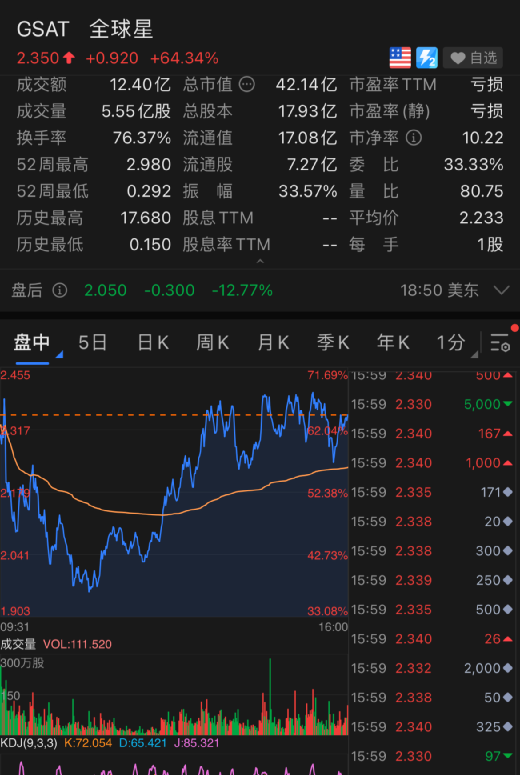520x775 pixels.
Task: Tap the after-hours price 2.050
Action: 105,290
